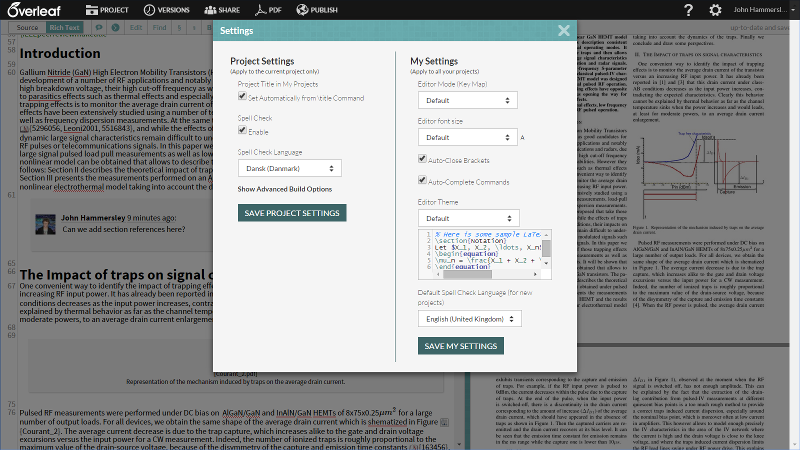Open help via question mark icon
The height and width of the screenshot is (450, 800).
pyautogui.click(x=688, y=10)
